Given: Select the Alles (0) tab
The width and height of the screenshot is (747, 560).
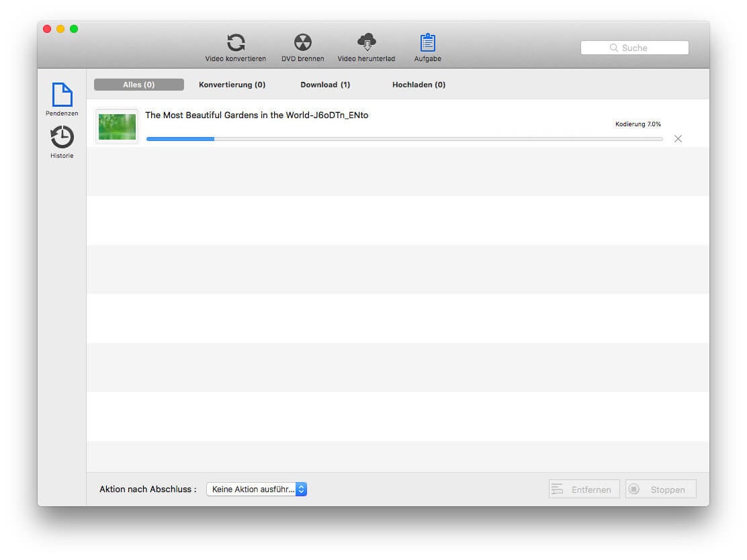Looking at the screenshot, I should coord(138,85).
